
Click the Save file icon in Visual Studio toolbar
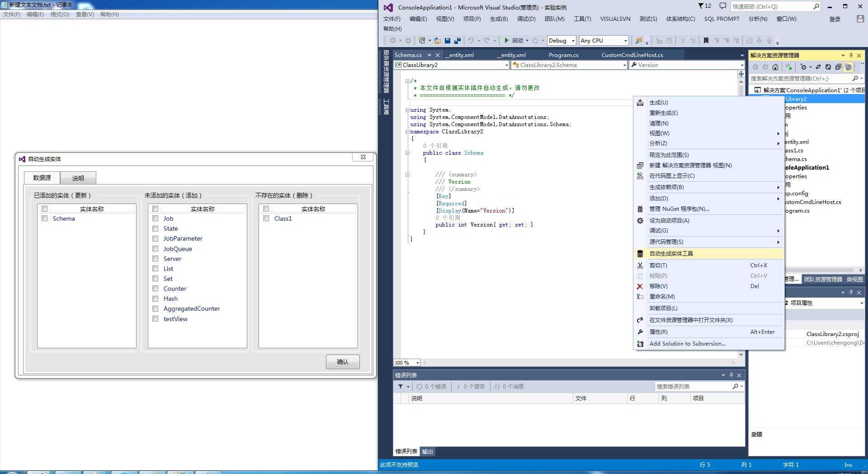[x=448, y=41]
